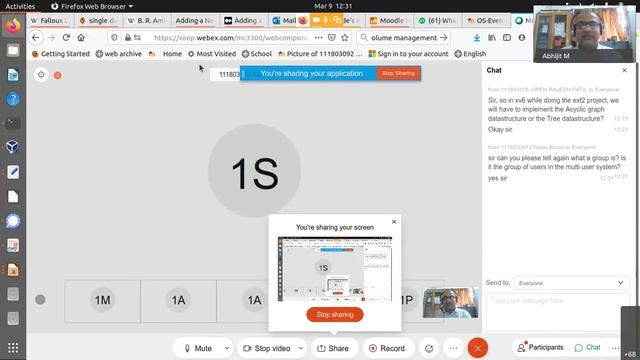Close the You're sharing your screen popup

[x=394, y=222]
